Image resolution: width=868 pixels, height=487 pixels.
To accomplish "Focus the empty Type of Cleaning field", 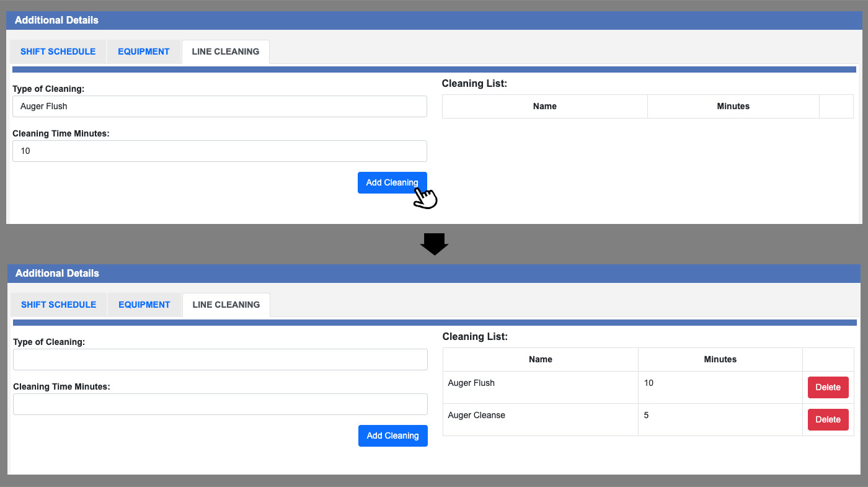I will point(220,359).
